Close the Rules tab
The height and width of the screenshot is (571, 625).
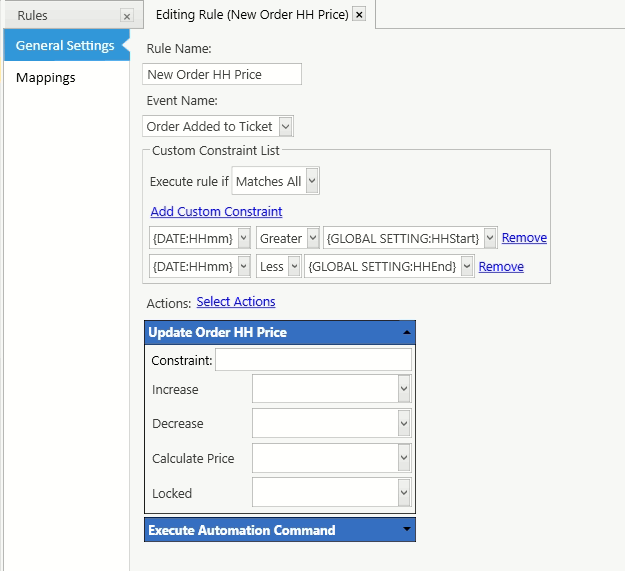click(126, 16)
